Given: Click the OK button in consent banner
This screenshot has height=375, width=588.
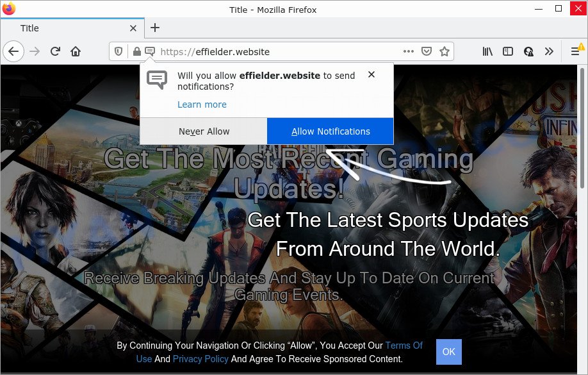Looking at the screenshot, I should coord(449,352).
